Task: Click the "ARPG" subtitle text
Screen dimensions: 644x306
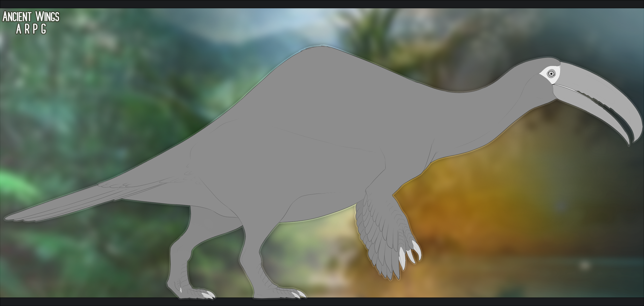Action: click(x=31, y=29)
